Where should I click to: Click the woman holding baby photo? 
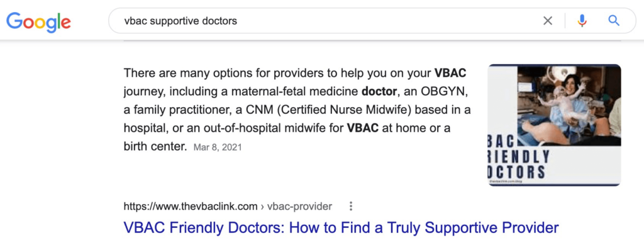click(569, 106)
